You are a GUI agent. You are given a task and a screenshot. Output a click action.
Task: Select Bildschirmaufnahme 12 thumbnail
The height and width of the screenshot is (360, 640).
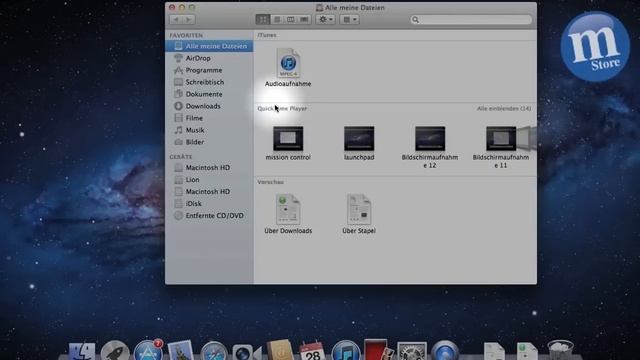click(430, 138)
